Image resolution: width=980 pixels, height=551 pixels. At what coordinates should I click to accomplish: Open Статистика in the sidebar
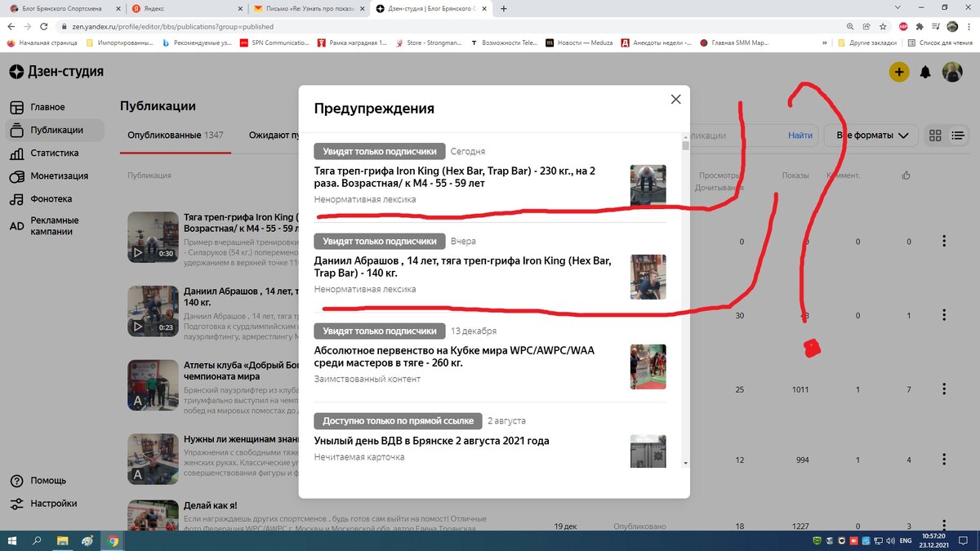54,153
